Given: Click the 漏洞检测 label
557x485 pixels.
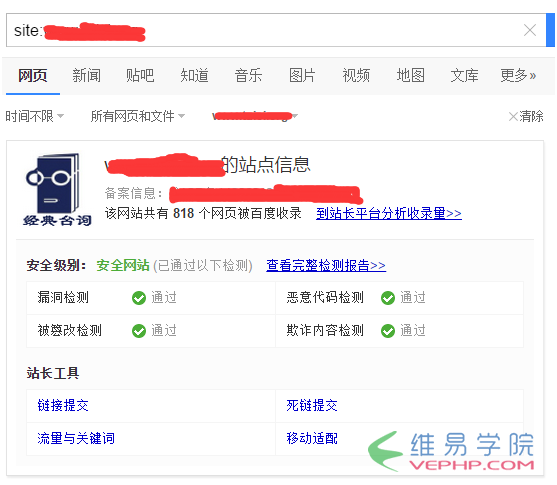Looking at the screenshot, I should tap(63, 297).
